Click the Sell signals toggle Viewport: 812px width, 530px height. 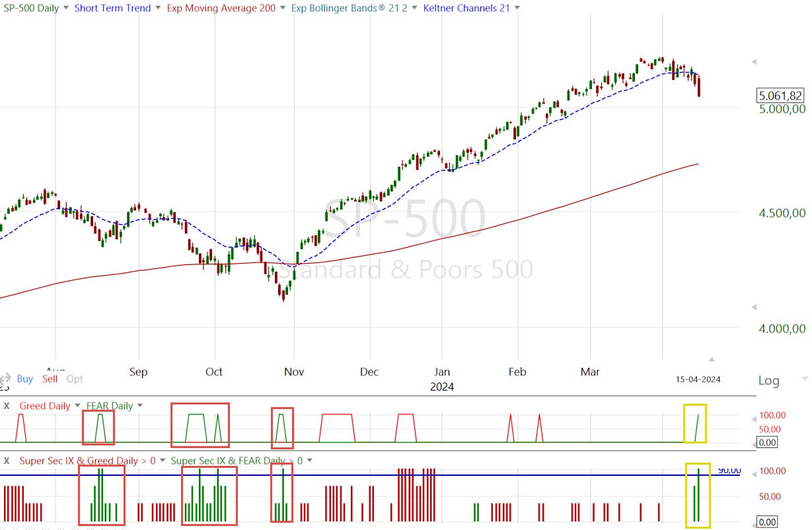[x=50, y=379]
